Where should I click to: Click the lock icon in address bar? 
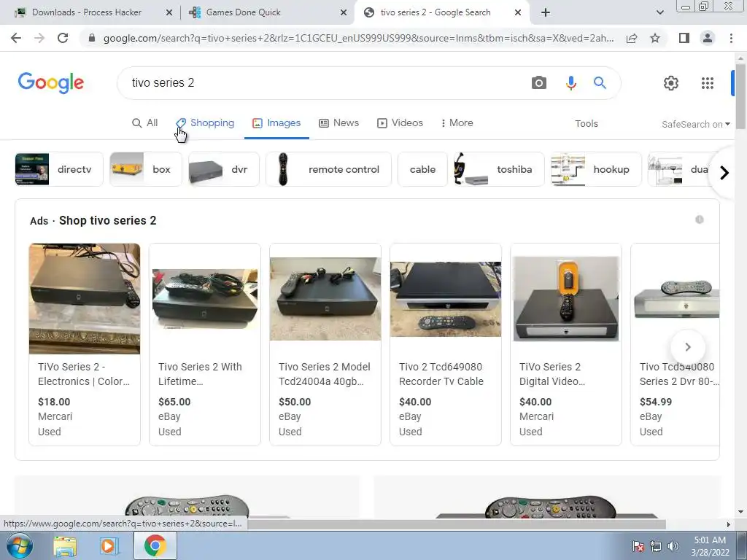coord(92,38)
